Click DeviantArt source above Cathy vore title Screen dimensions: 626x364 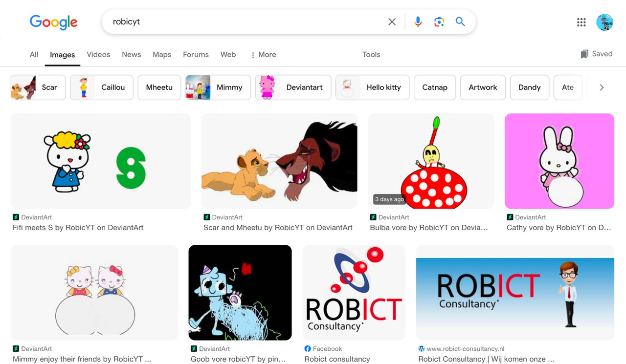click(526, 217)
